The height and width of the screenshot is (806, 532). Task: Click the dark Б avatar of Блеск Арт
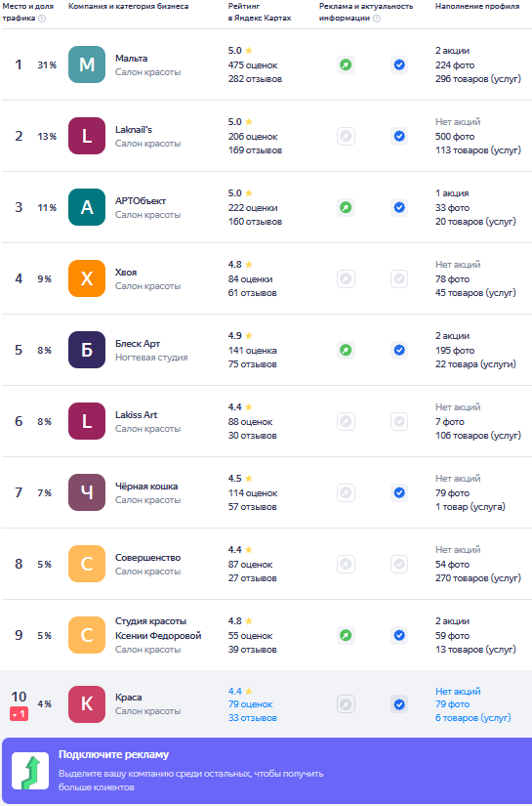87,350
